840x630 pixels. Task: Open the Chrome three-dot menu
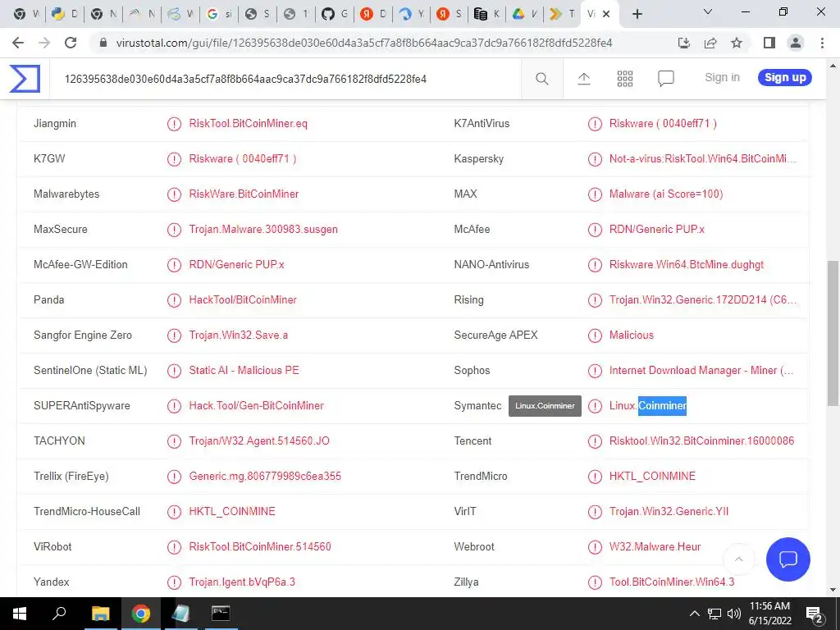click(822, 43)
